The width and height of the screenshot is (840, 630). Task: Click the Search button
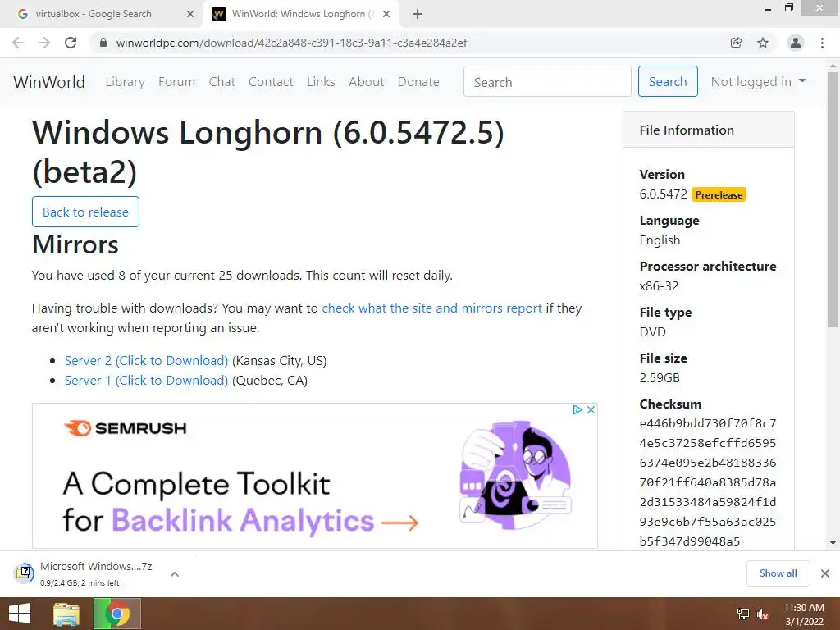pyautogui.click(x=668, y=81)
